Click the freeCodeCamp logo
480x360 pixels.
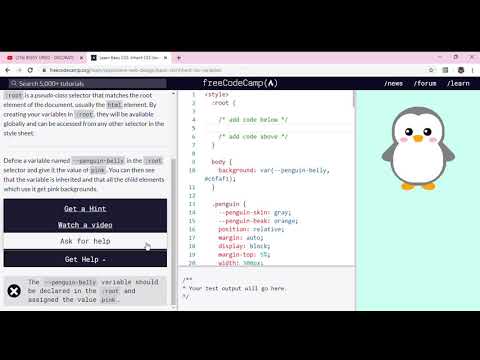(240, 83)
